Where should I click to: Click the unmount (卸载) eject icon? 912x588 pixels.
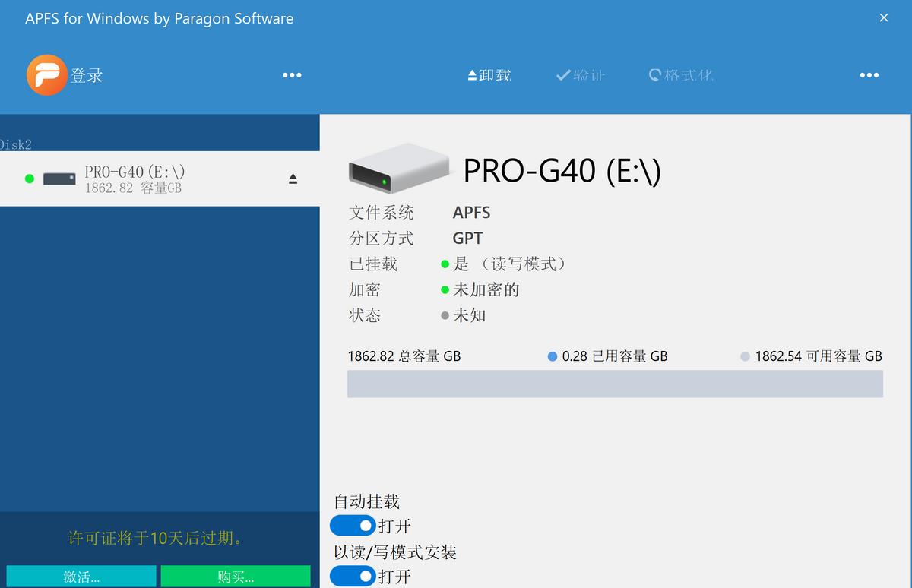(473, 74)
